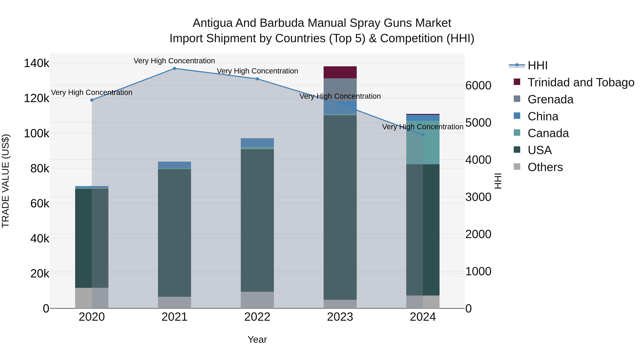Viewport: 644px width, 362px height.
Task: Click the Trinidad and Tobago maroon swatch
Action: pyautogui.click(x=517, y=82)
